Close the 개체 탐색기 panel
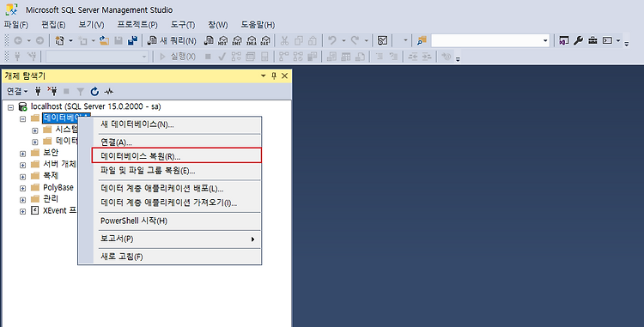644x327 pixels. pyautogui.click(x=284, y=76)
